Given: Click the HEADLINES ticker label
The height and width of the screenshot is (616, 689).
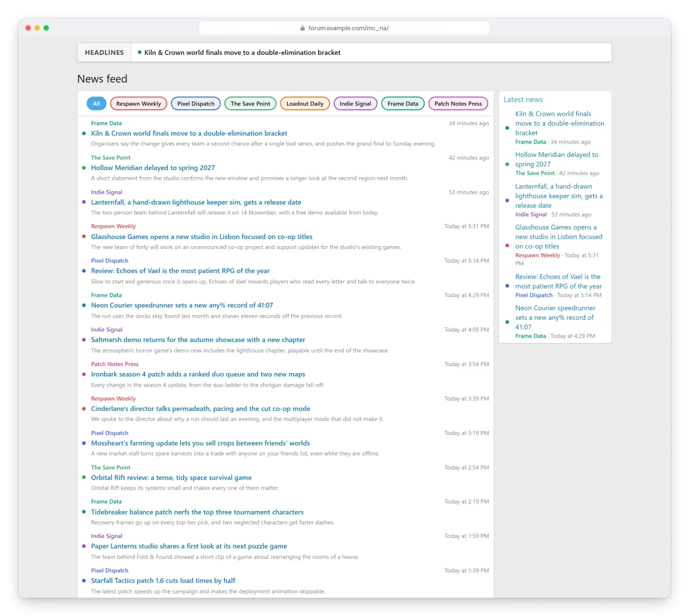Looking at the screenshot, I should [104, 52].
